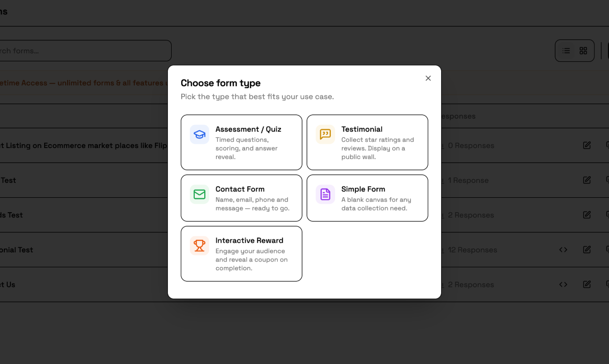
Task: Click the Simple Form document icon
Action: click(x=325, y=194)
